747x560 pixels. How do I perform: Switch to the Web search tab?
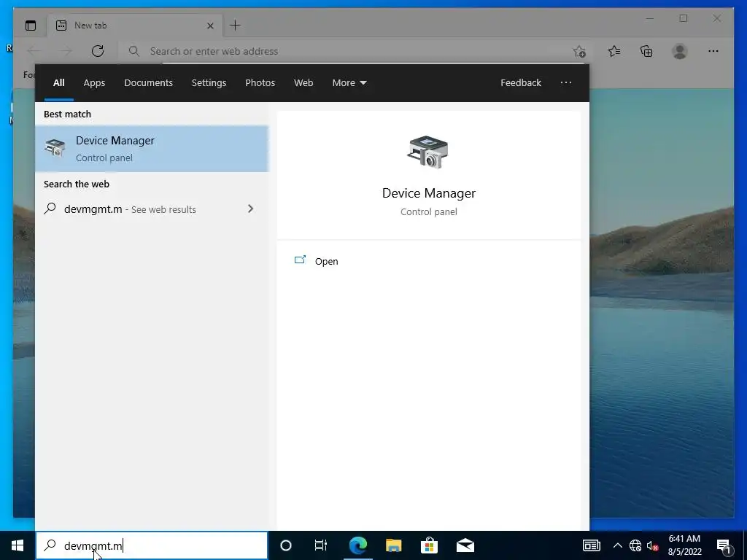303,83
